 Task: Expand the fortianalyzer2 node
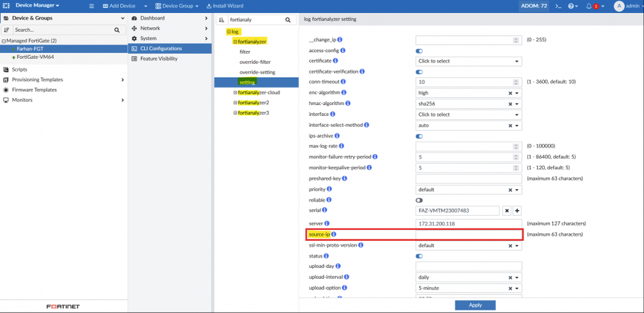point(235,102)
